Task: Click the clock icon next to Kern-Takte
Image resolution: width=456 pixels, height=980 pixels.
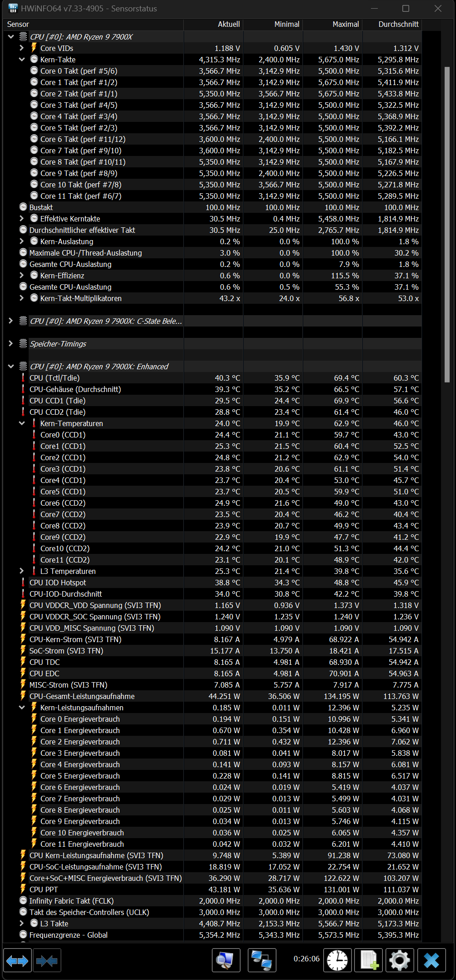Action: point(34,59)
